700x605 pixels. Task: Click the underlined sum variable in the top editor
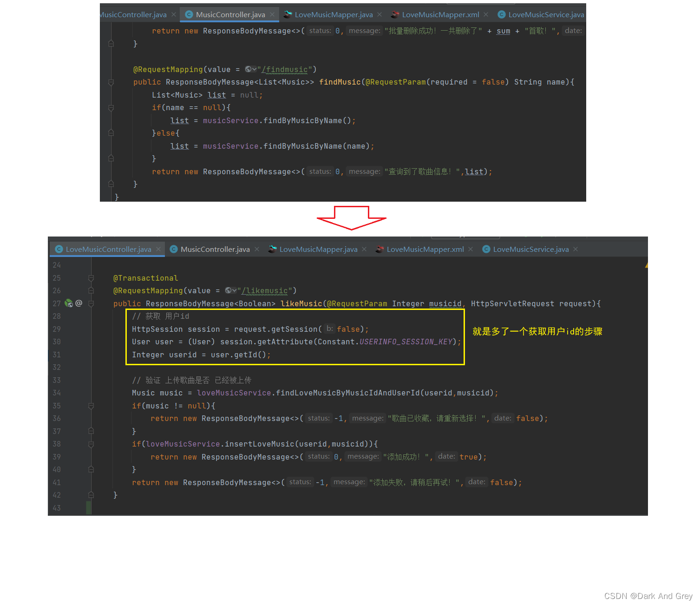(x=503, y=31)
